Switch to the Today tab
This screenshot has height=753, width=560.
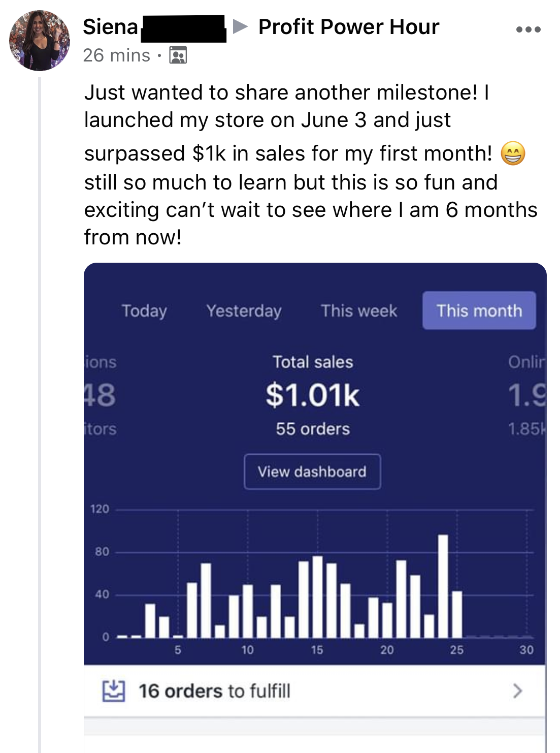point(144,310)
